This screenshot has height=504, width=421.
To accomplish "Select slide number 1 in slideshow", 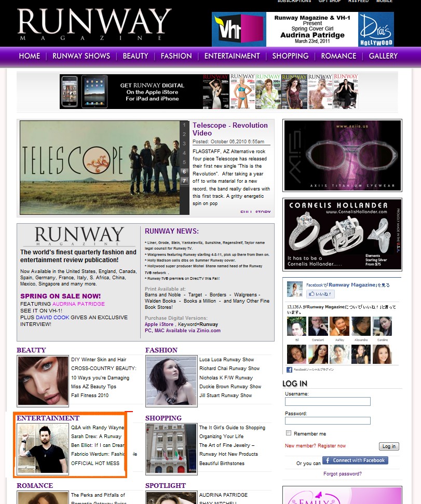I will tap(184, 125).
